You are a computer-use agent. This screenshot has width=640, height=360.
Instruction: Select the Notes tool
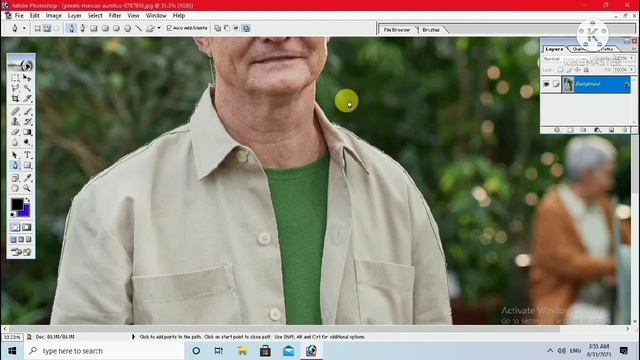[x=16, y=178]
